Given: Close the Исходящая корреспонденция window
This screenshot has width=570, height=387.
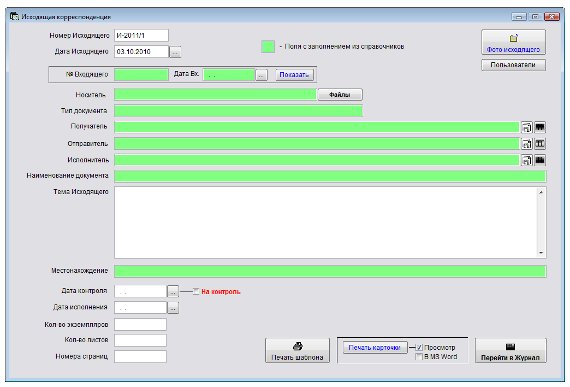Looking at the screenshot, I should click(x=552, y=17).
